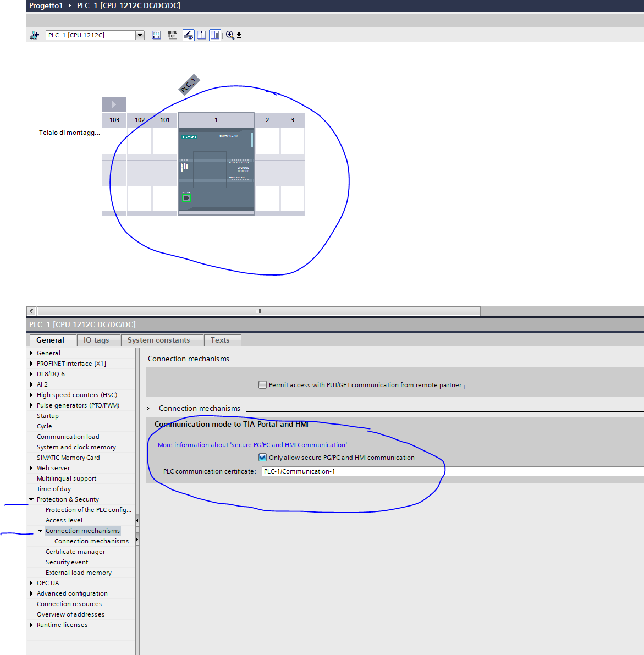
Task: Open the System constants tab
Action: tap(158, 340)
